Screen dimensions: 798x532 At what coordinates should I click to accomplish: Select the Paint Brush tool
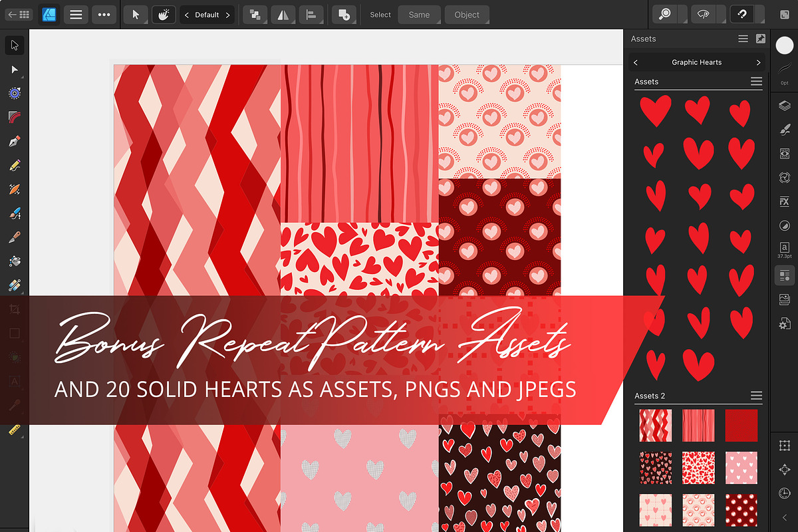(15, 213)
